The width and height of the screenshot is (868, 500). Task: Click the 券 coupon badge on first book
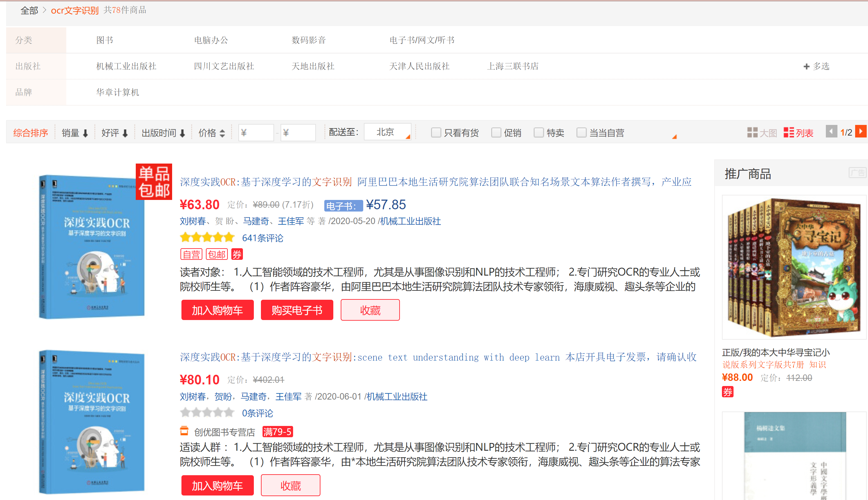(237, 254)
